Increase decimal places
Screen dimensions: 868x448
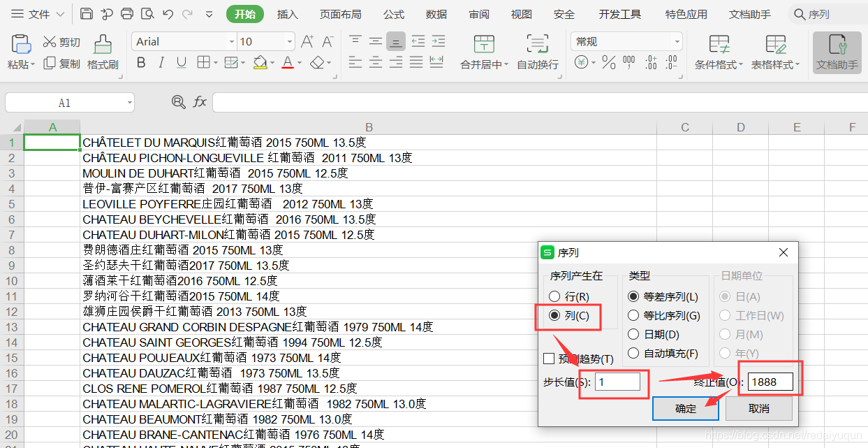tap(651, 63)
